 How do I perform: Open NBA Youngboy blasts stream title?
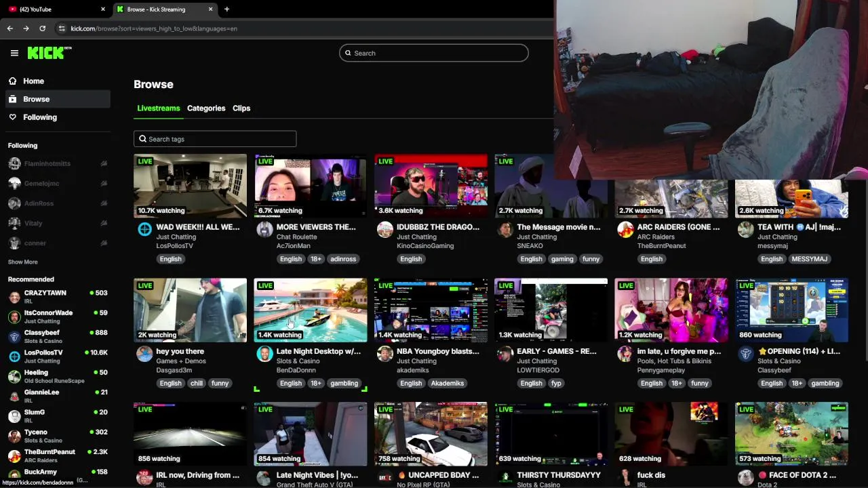click(x=437, y=351)
